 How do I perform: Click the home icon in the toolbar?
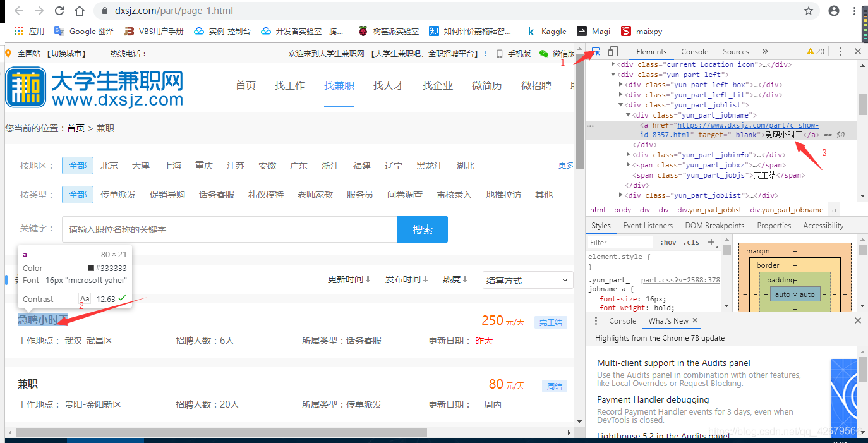tap(78, 11)
